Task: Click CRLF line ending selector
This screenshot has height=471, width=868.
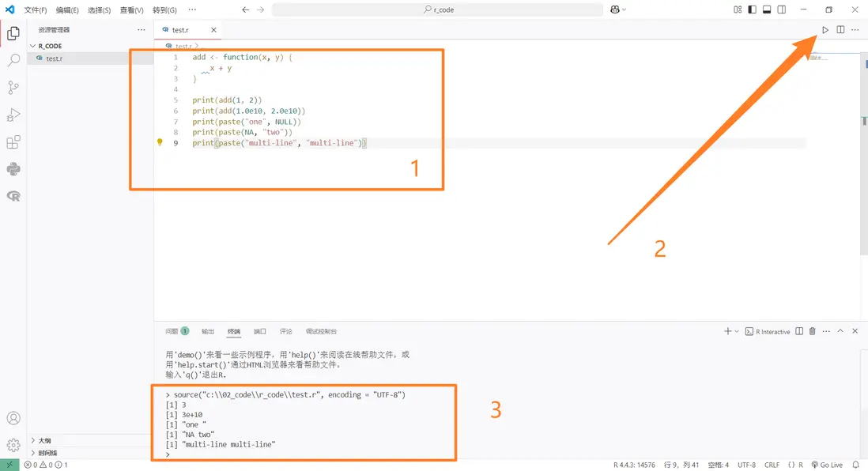Action: pos(772,465)
